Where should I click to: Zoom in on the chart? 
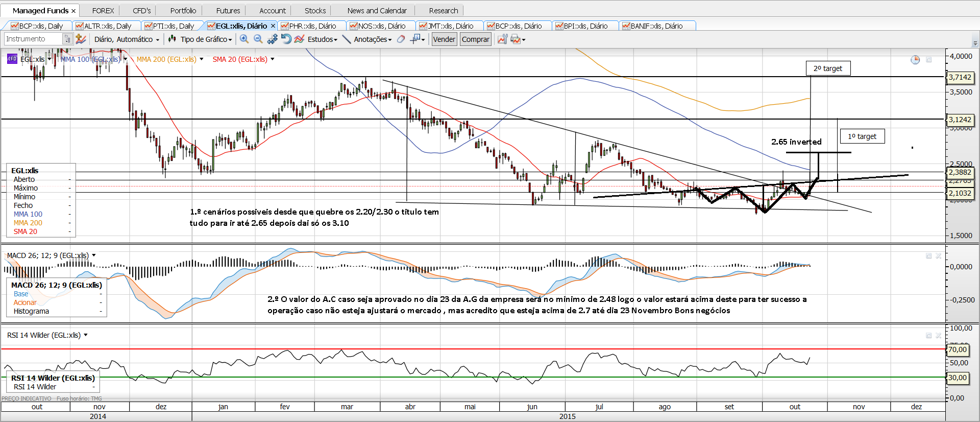point(244,39)
